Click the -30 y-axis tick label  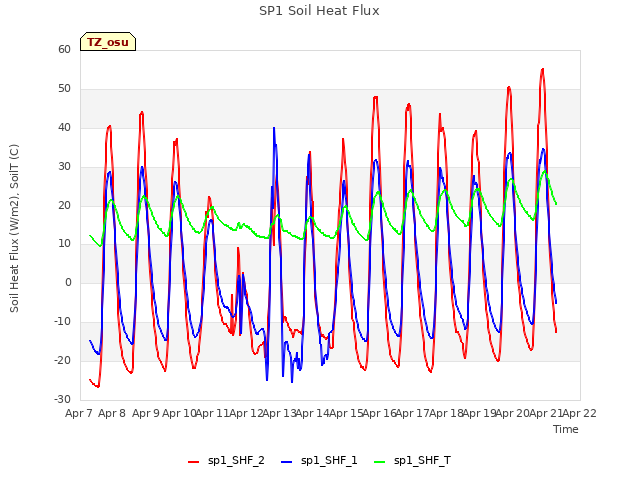62,399
